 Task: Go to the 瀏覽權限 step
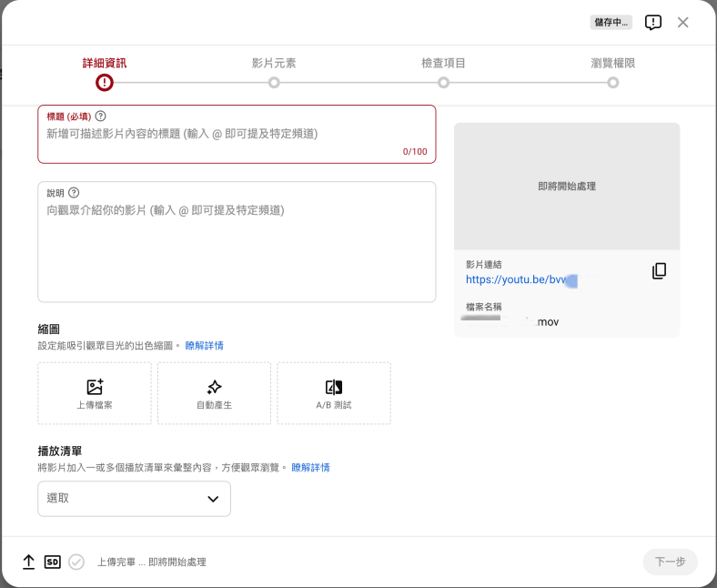[x=612, y=63]
